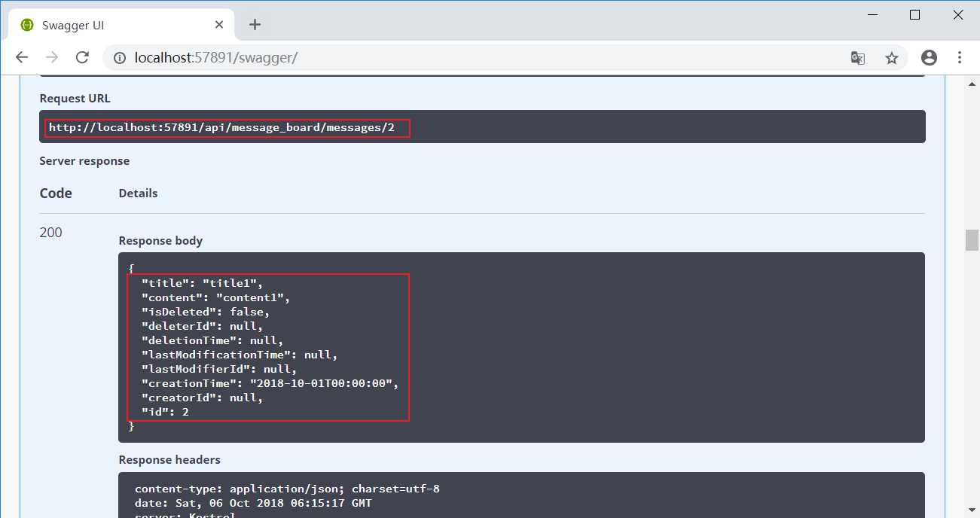980x518 pixels.
Task: Click the Swagger favicon on the tab
Action: [27, 25]
